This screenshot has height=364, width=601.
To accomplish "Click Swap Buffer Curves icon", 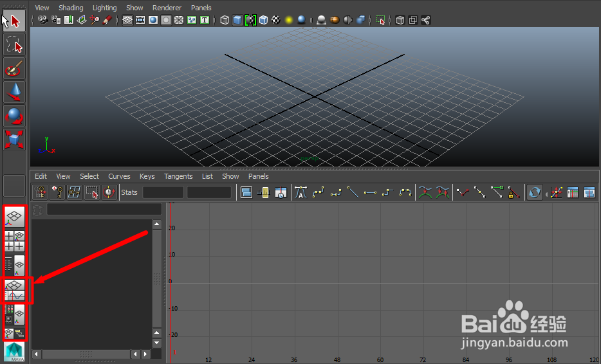I will [x=443, y=192].
